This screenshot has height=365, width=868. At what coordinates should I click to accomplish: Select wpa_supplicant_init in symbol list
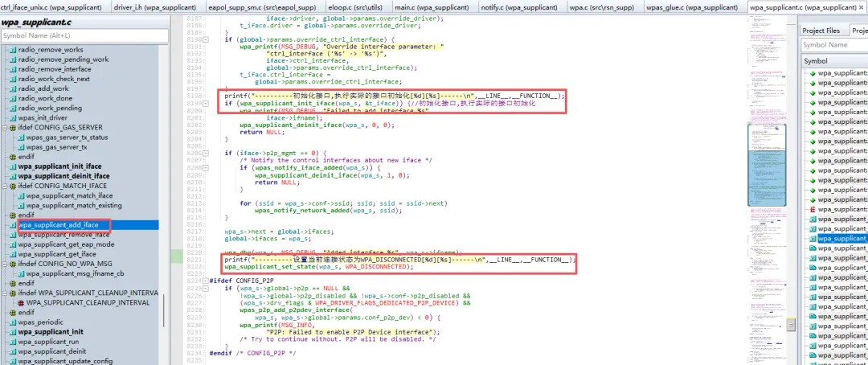pos(51,332)
